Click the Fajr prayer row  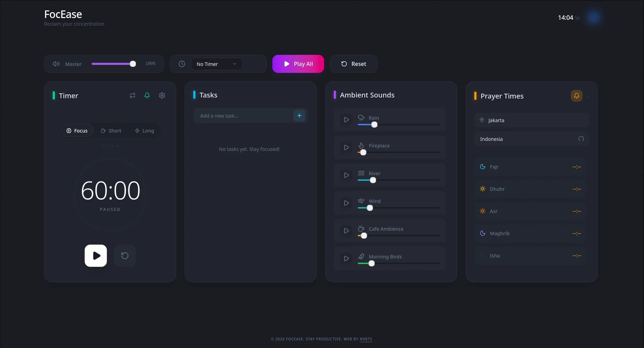(530, 167)
